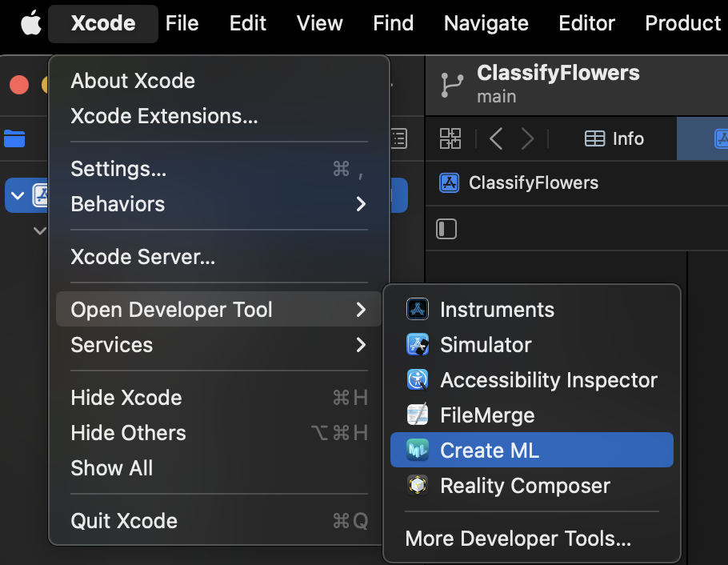
Task: Open Accessibility Inspector tool
Action: coord(532,380)
